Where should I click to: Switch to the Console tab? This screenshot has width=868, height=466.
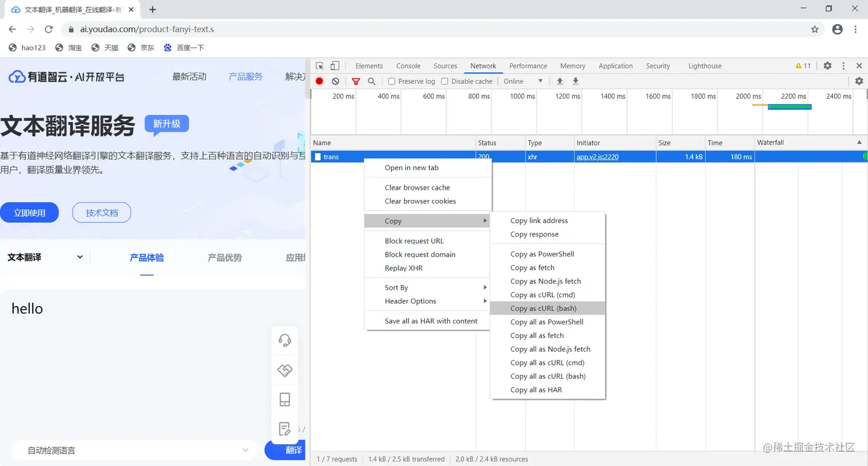pyautogui.click(x=408, y=66)
